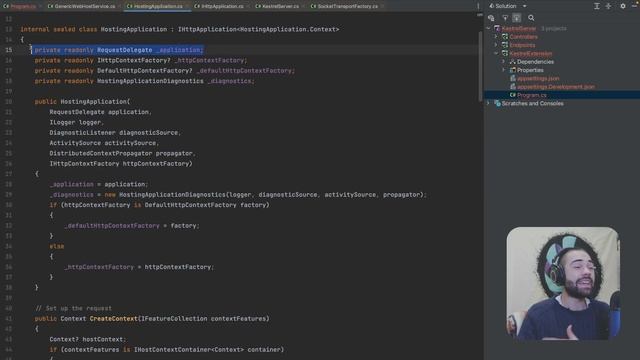Hide the Solution tool window

pos(634,6)
